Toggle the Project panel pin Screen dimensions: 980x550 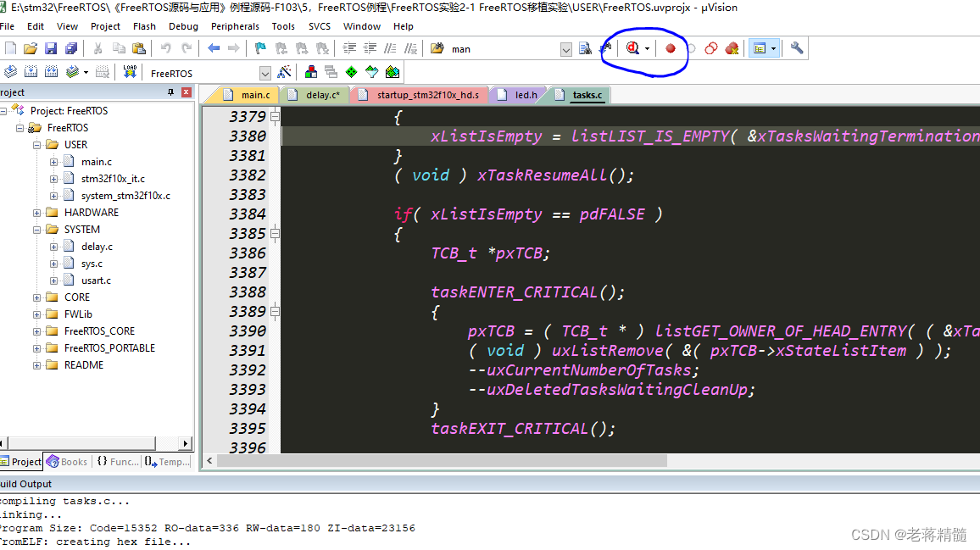(x=170, y=92)
